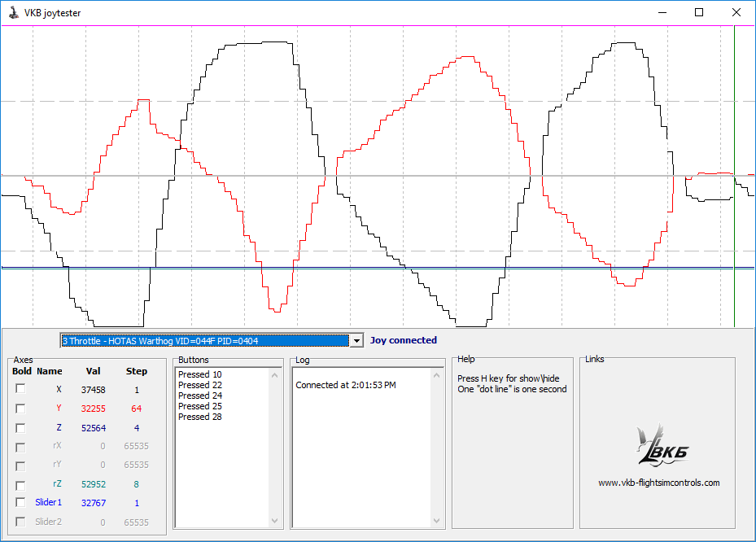Open the joystick device dropdown arrow
The height and width of the screenshot is (542, 756).
(356, 340)
